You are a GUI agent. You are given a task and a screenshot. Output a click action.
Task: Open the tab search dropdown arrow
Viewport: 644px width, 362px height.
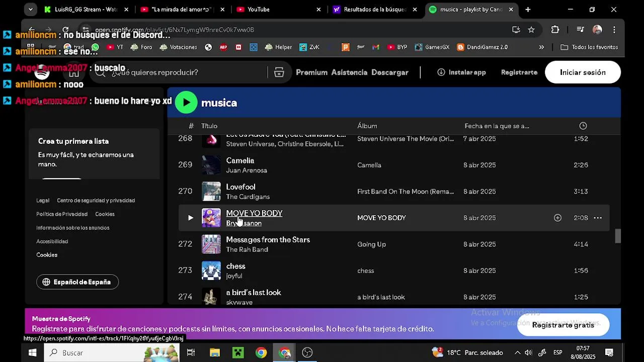(x=31, y=9)
